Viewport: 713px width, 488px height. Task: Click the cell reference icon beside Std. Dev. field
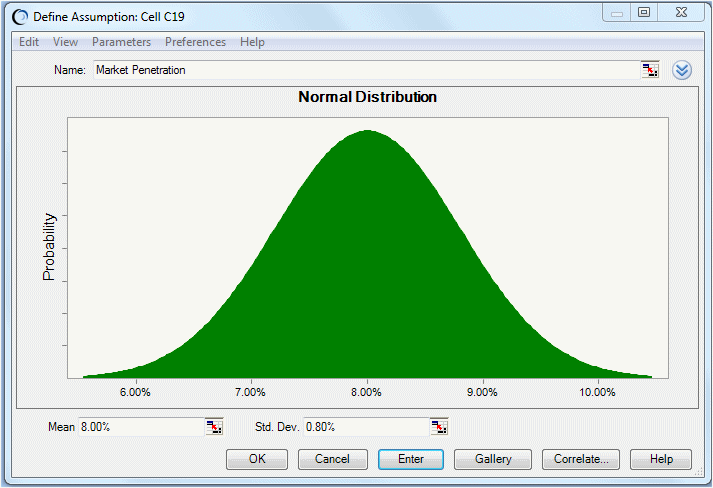[x=439, y=427]
